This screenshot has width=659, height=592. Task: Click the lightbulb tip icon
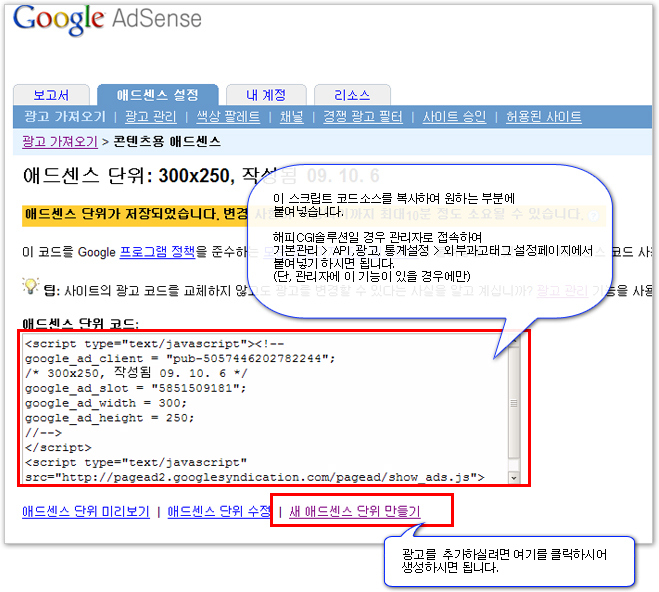pyautogui.click(x=30, y=286)
